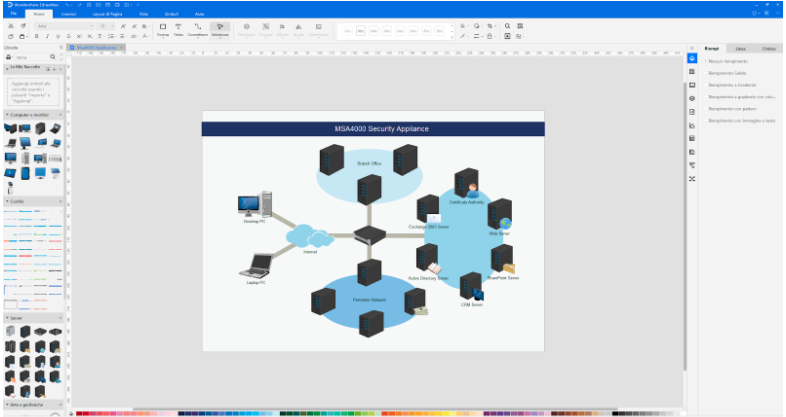Select the Desktop PC shape on canvas
The image size is (786, 417).
(255, 203)
